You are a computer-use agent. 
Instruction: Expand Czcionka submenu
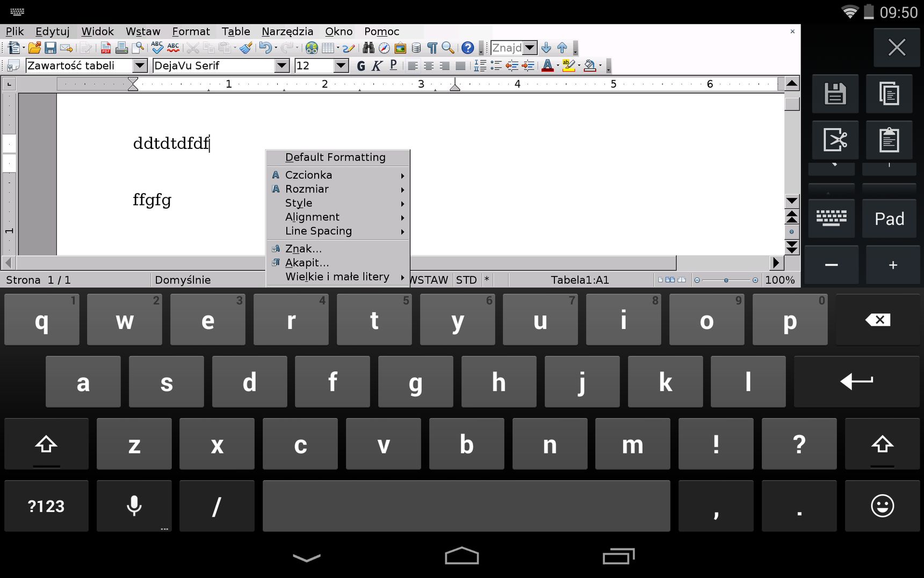coord(338,175)
